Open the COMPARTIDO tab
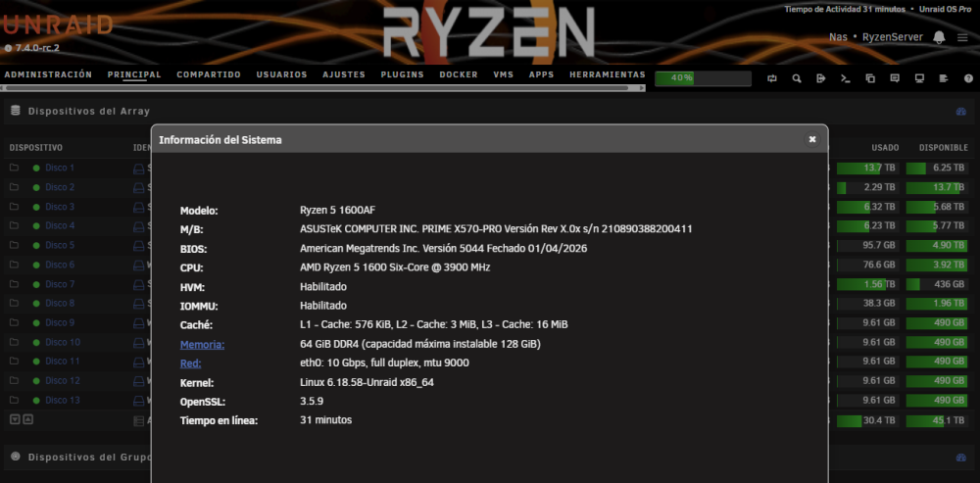The image size is (980, 483). click(209, 74)
